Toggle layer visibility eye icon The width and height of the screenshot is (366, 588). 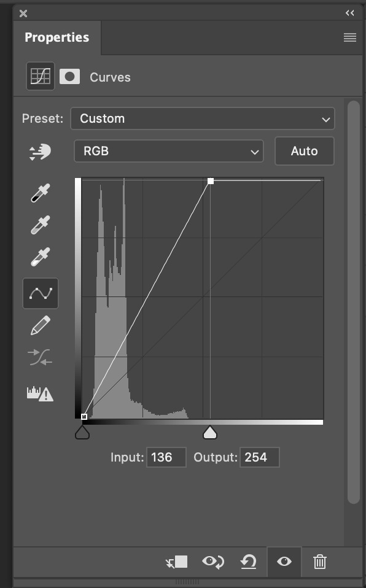(x=284, y=562)
